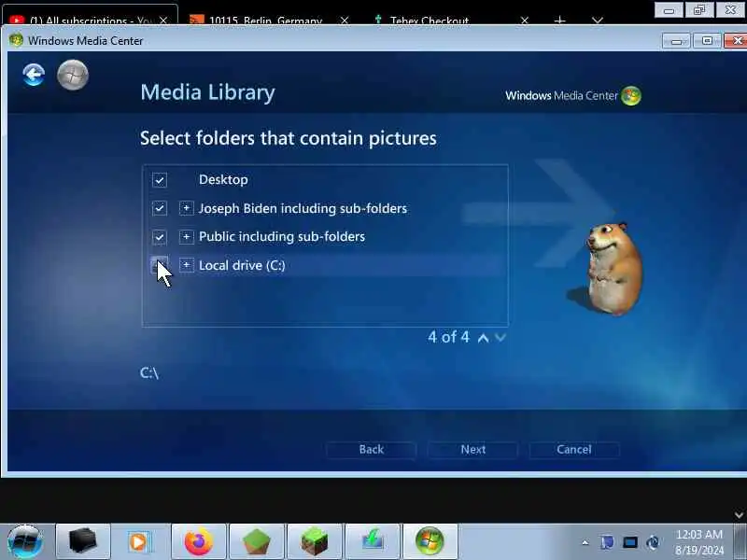Click the Cancel button

pos(574,450)
